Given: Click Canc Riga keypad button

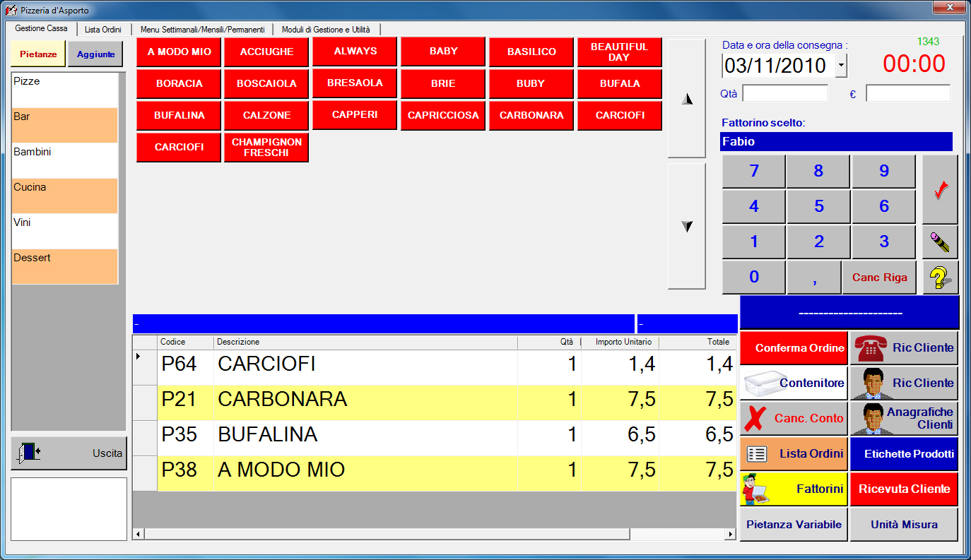Looking at the screenshot, I should (879, 278).
